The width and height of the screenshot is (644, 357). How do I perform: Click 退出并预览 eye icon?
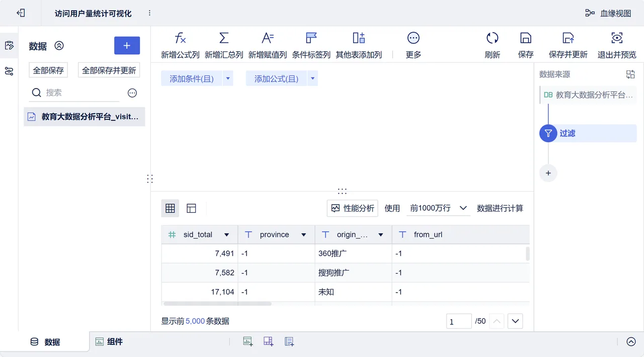pos(617,38)
